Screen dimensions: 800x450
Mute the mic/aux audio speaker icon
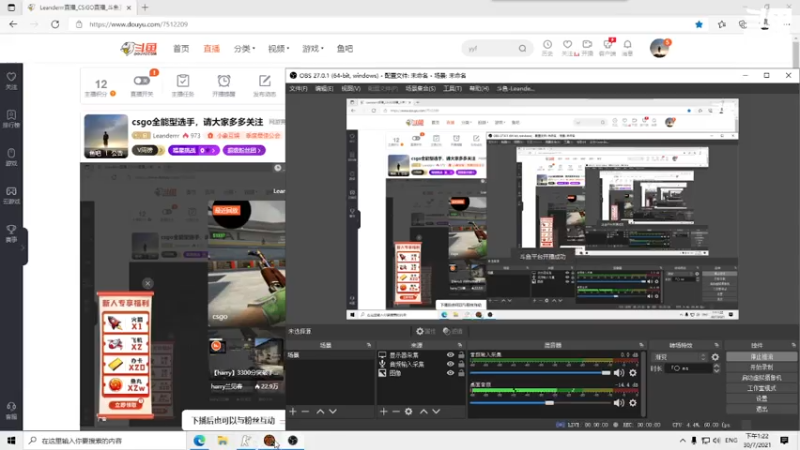[619, 373]
